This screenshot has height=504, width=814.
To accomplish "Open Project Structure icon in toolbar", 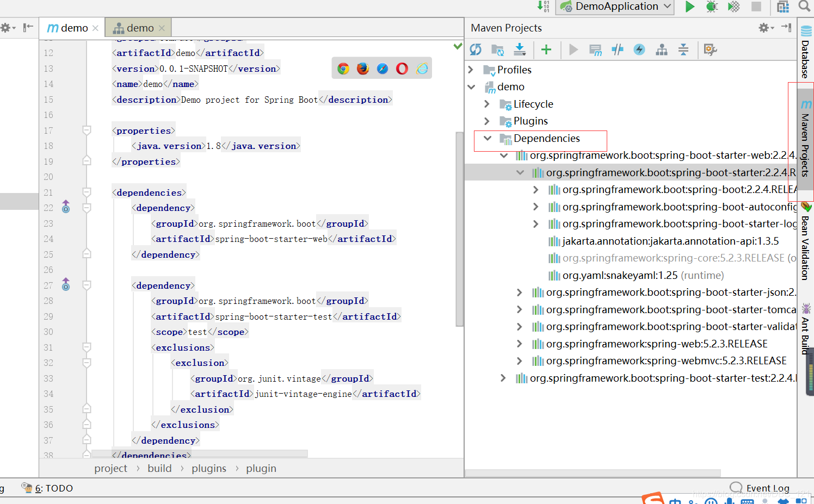I will (783, 7).
